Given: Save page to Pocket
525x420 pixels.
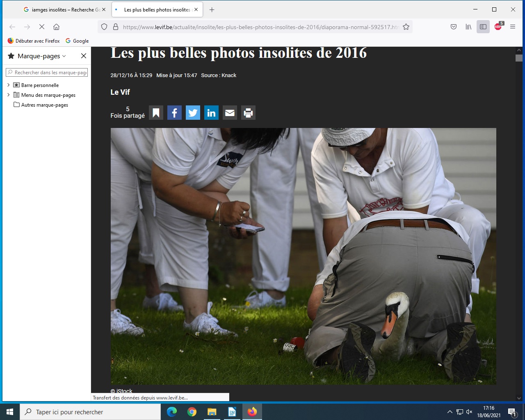Looking at the screenshot, I should [454, 27].
